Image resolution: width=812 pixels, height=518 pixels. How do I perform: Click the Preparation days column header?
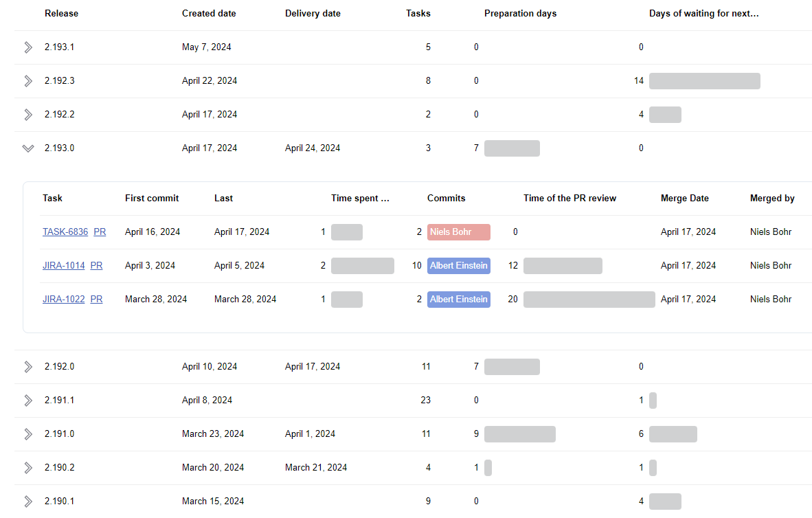[520, 14]
